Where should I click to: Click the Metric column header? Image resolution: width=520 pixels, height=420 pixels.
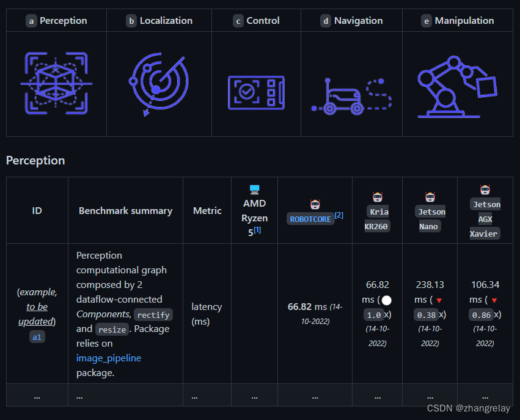[x=207, y=211]
